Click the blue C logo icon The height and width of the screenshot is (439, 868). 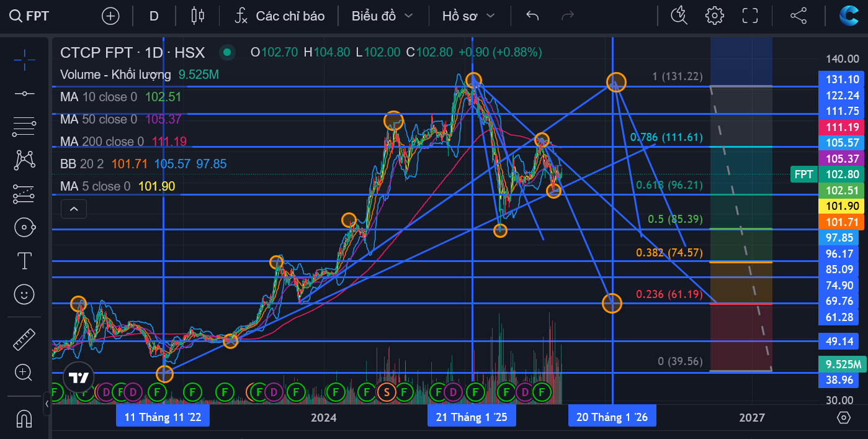[x=848, y=16]
